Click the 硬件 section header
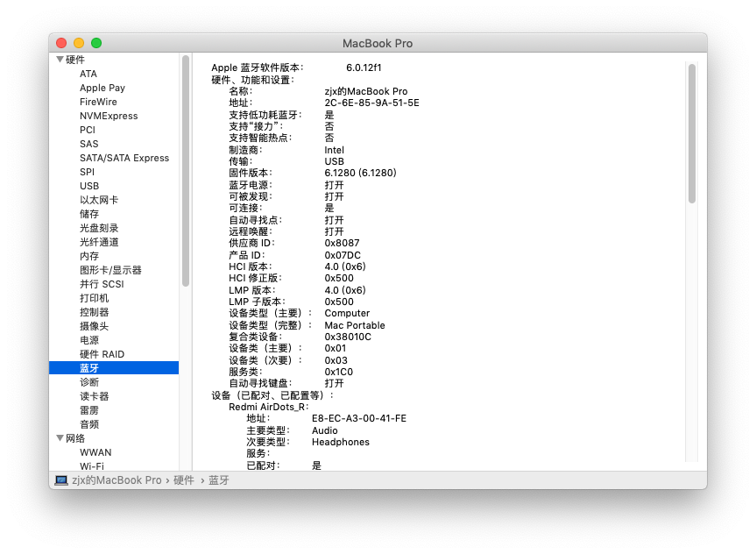Image resolution: width=756 pixels, height=554 pixels. 75,60
